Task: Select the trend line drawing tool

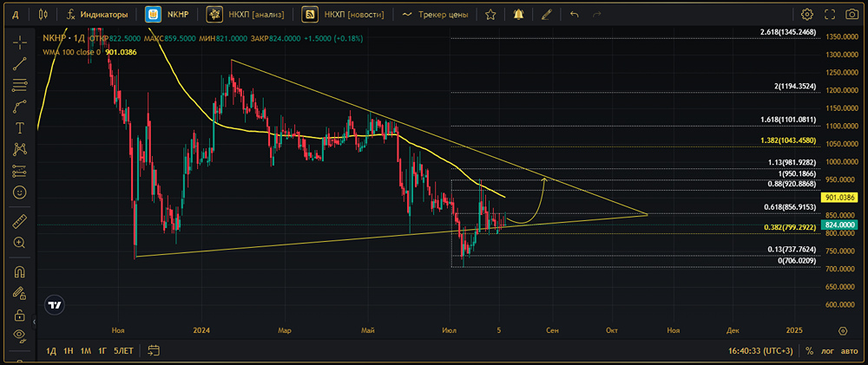Action: (x=21, y=63)
